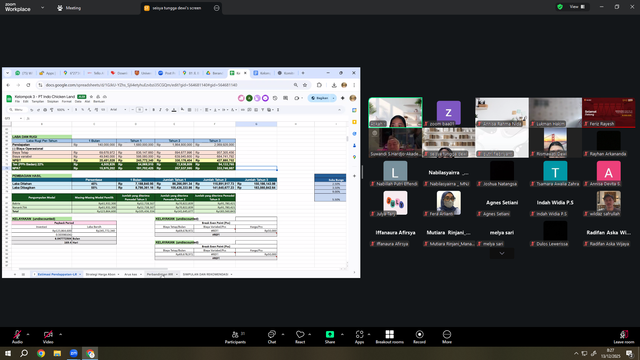
Task: Switch to the Meeting tab
Action: coord(69,8)
